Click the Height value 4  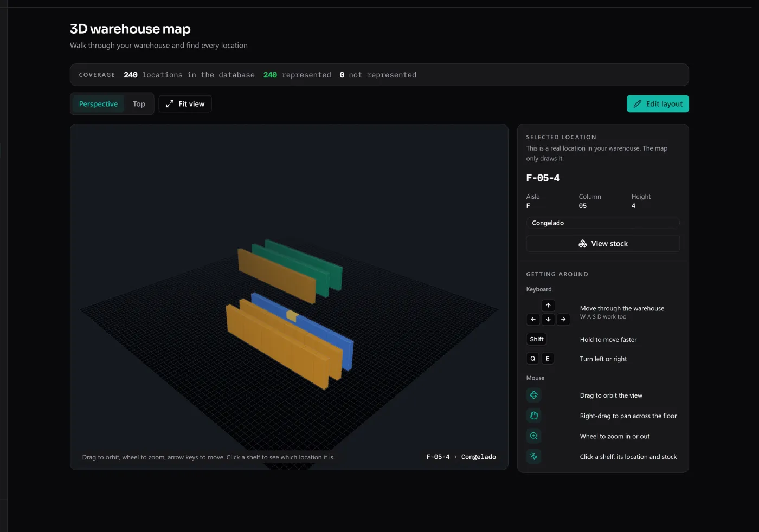coord(633,206)
